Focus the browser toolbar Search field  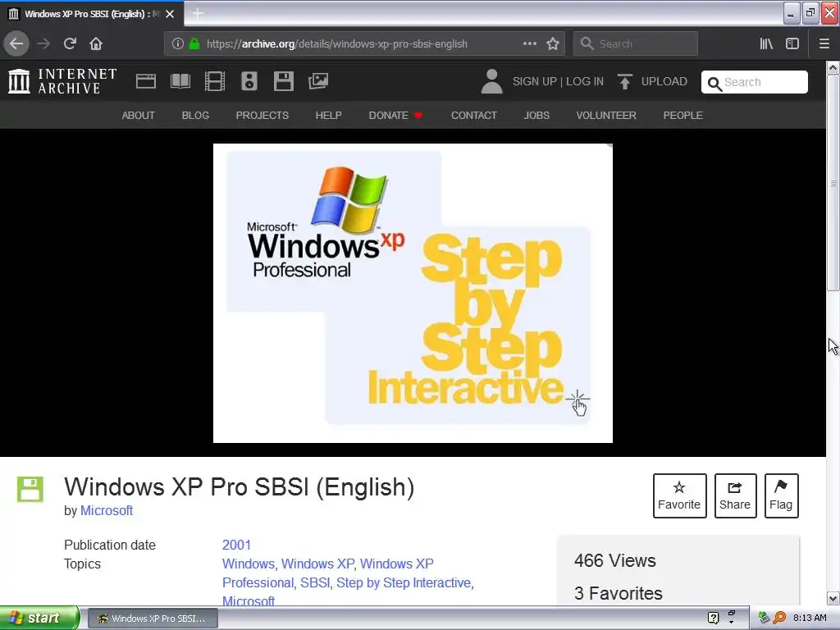point(636,43)
